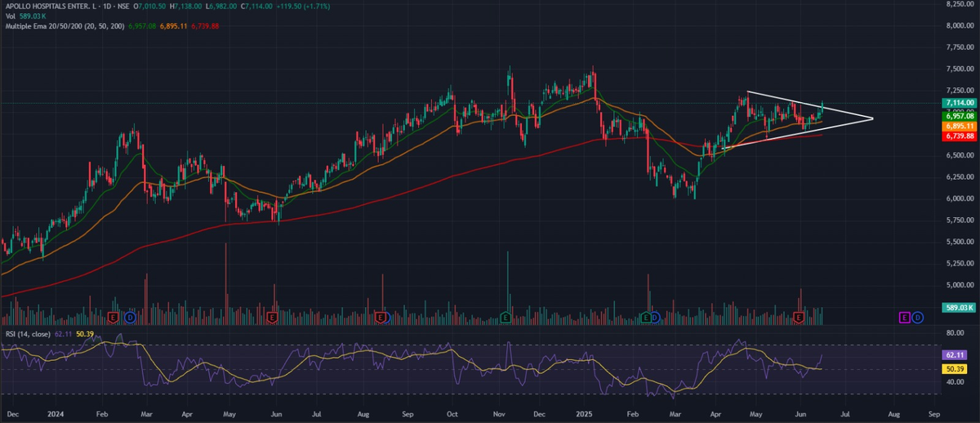Click orange 6,895.11 EMA price-axis label
Image resolution: width=980 pixels, height=423 pixels.
[960, 127]
